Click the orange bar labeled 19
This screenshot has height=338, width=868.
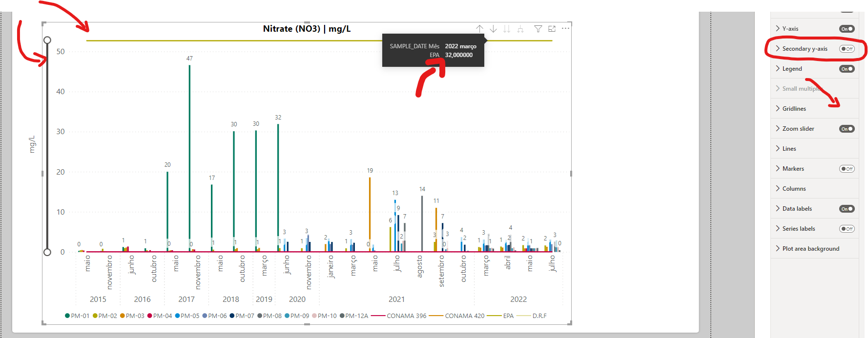click(x=370, y=215)
